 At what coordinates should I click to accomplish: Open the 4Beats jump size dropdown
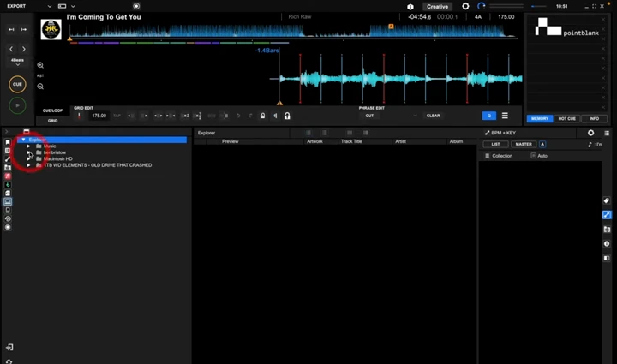click(x=17, y=60)
